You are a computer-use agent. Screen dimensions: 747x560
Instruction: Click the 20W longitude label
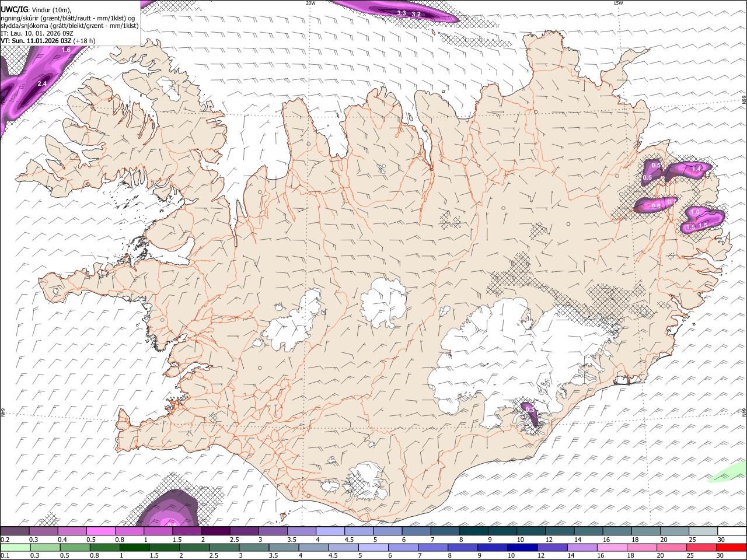[310, 3]
